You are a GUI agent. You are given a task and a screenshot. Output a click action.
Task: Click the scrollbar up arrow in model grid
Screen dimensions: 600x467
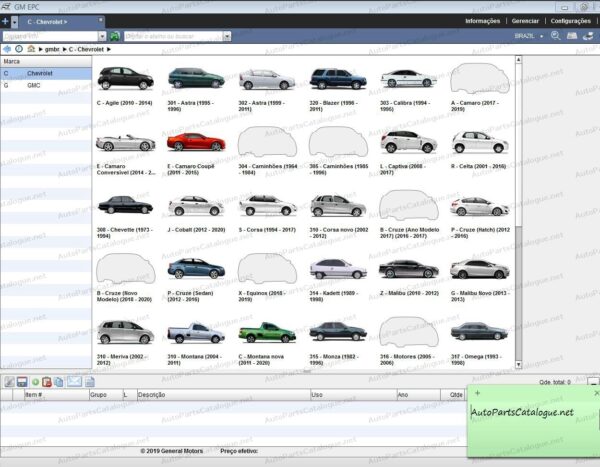(x=518, y=60)
